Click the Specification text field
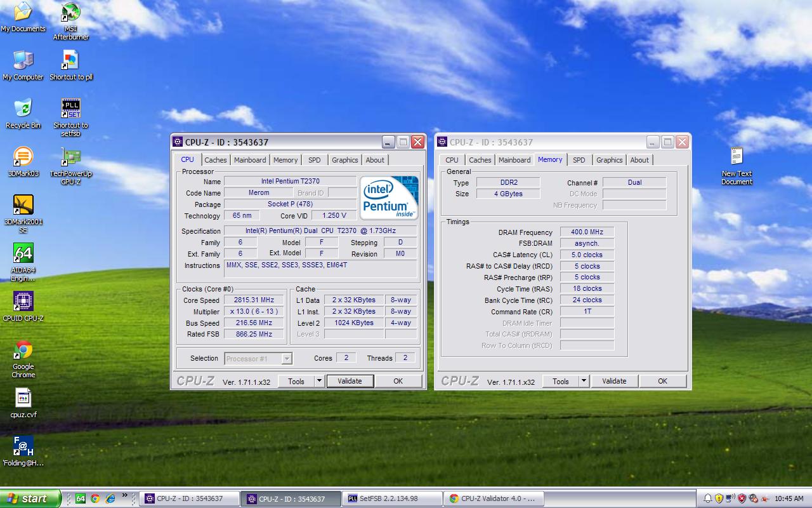Viewport: 812px width, 508px height. tap(320, 231)
